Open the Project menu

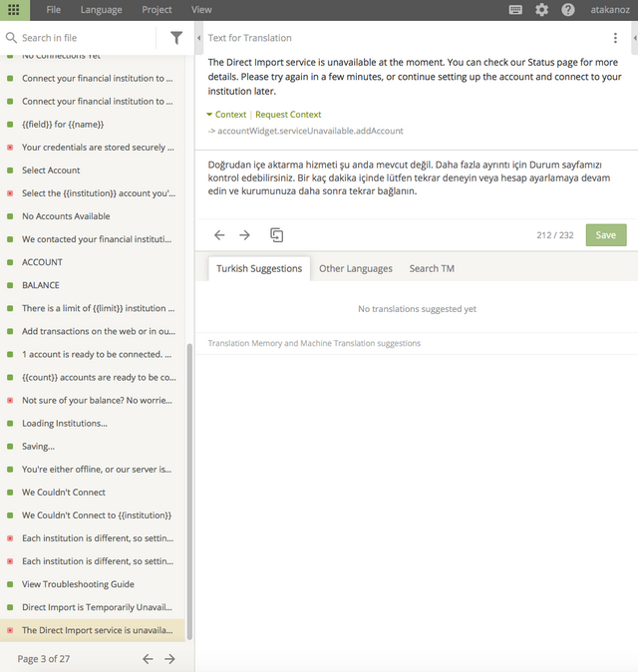tap(157, 10)
